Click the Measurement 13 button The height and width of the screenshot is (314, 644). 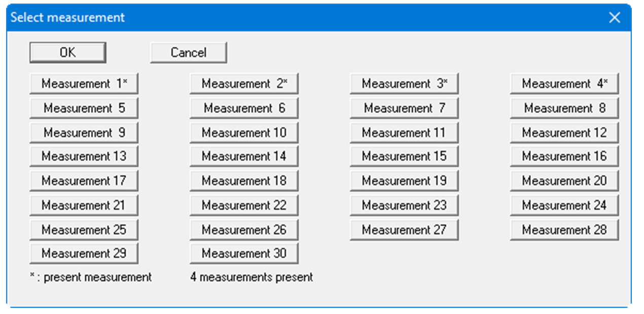tap(84, 156)
